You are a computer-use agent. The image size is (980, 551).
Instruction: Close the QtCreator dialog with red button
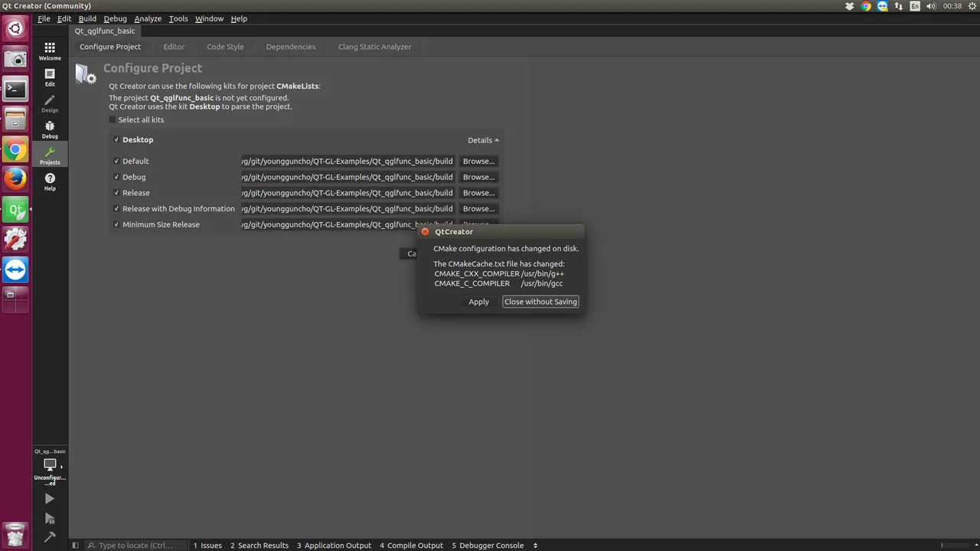[x=425, y=232]
